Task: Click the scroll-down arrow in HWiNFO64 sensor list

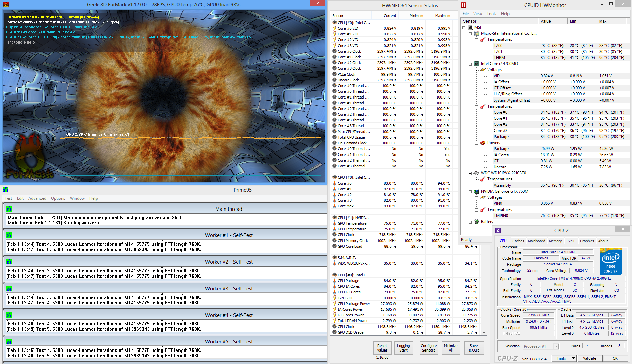Action: coord(484,332)
